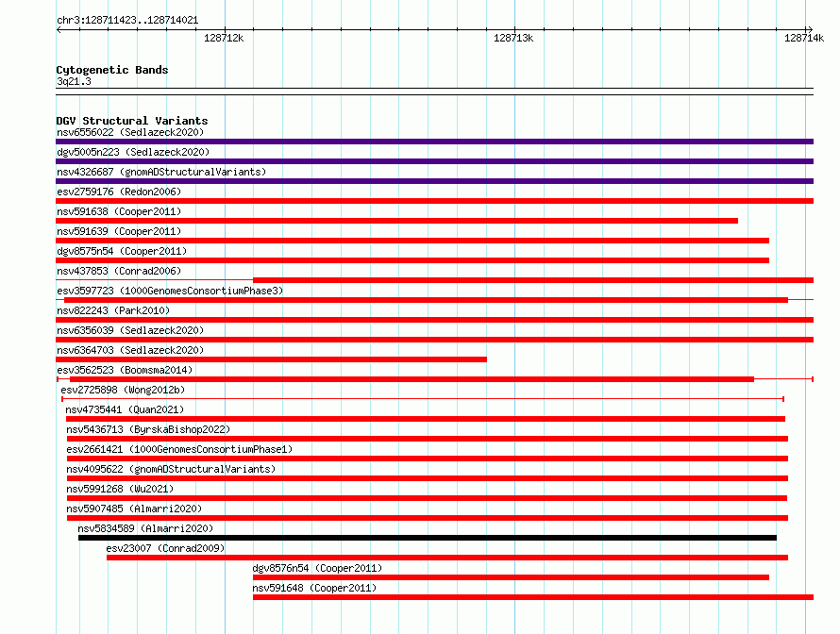Click nsv4095622 (gnomADStructuralVariants) label

click(171, 469)
